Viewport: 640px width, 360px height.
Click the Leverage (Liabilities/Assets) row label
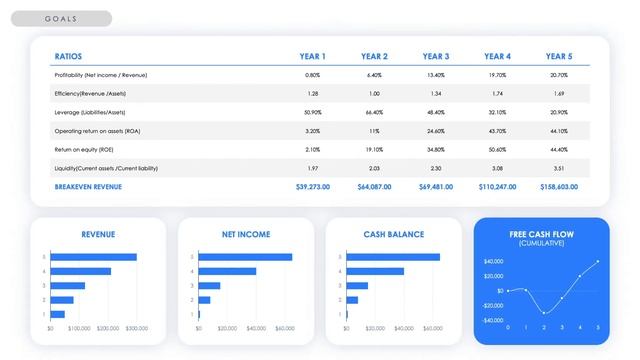pos(90,112)
